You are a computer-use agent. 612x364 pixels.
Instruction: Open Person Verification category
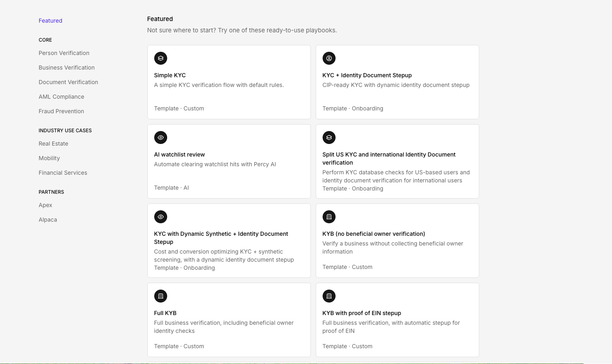[64, 53]
